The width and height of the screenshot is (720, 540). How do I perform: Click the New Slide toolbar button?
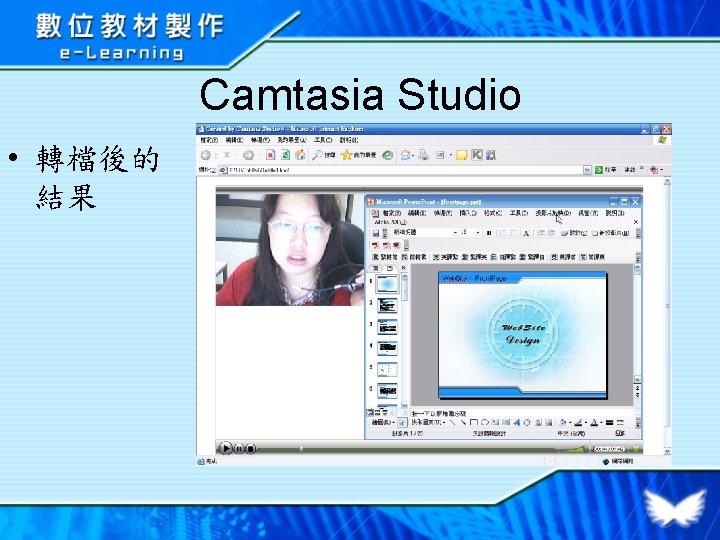tap(610, 233)
